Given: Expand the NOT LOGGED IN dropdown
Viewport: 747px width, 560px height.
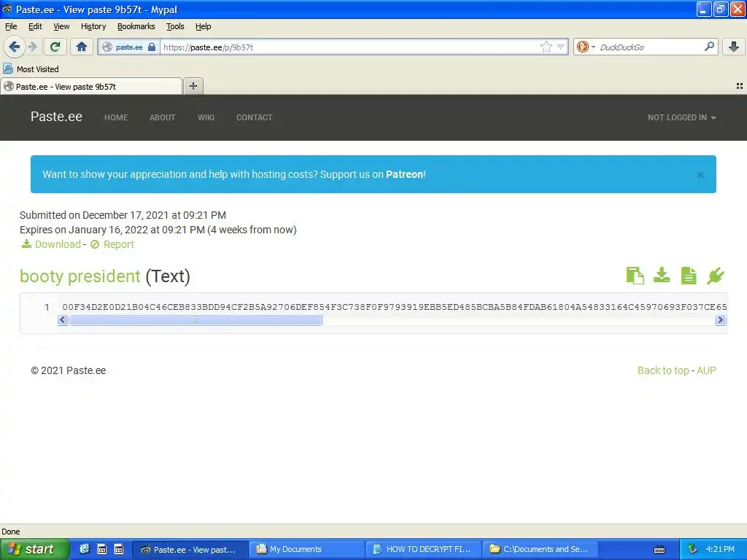Looking at the screenshot, I should coord(682,117).
